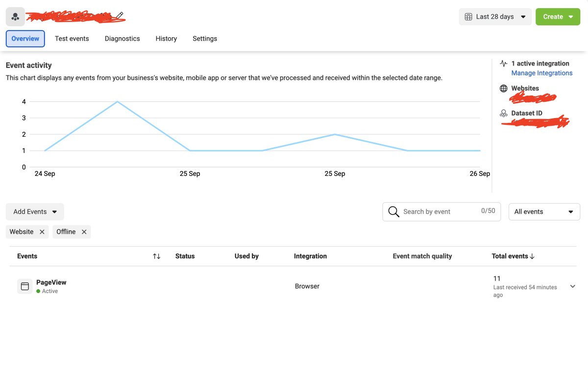Go to the History tab
Viewport: 588px width, 392px height.
pos(166,39)
